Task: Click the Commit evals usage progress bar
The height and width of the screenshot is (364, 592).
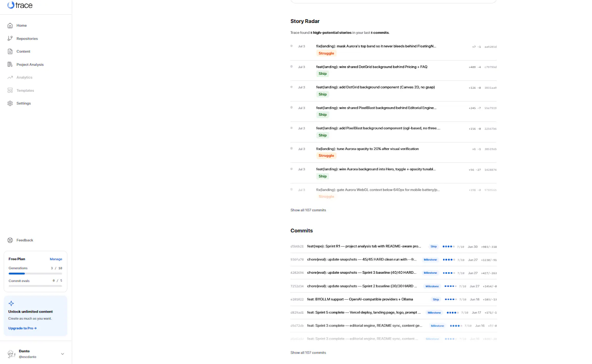Action: tap(36, 286)
